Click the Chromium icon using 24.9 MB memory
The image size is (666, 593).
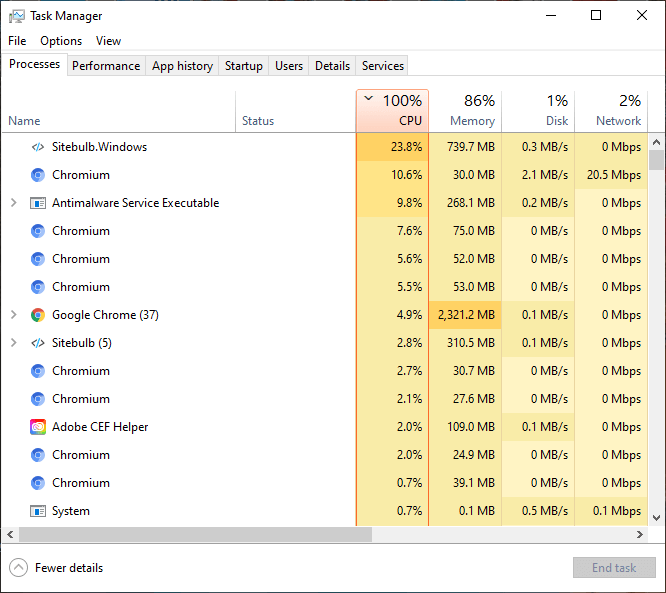[38, 455]
